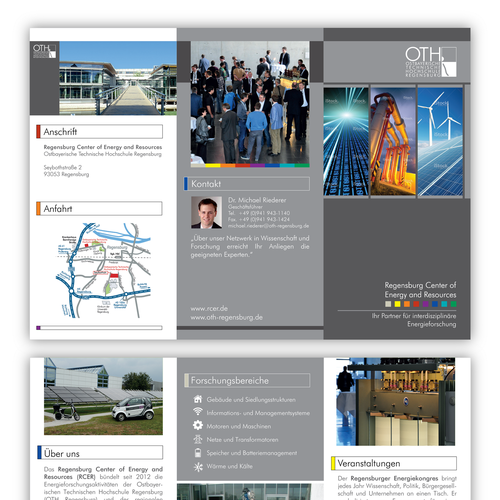Click the pylon icon beside Netze und Transformatoren
Image resolution: width=500 pixels, height=500 pixels.
coord(198,439)
